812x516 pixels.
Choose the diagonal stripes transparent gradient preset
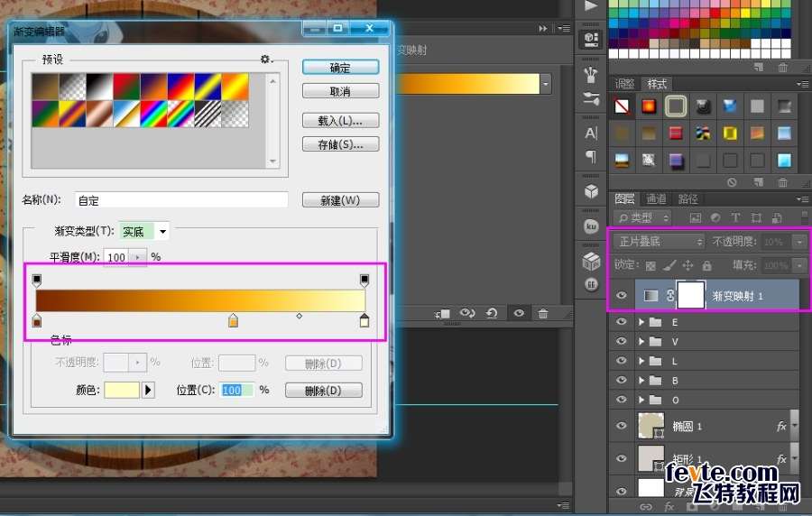(x=208, y=114)
